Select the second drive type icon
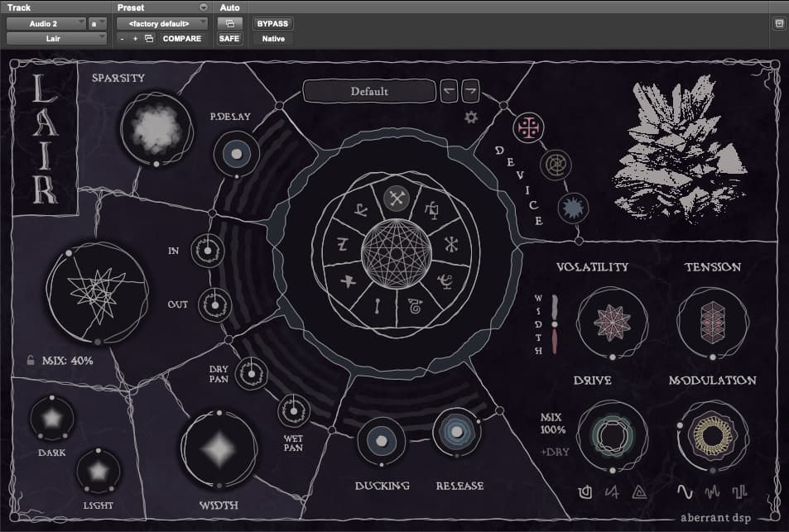This screenshot has height=532, width=789. click(612, 491)
